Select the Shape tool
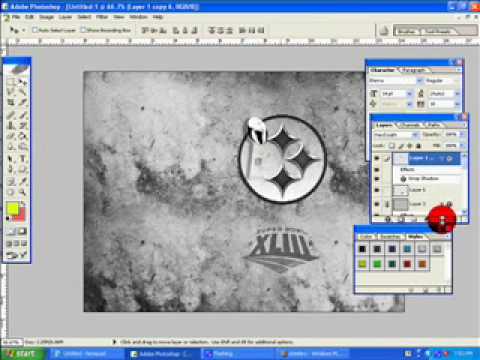Image resolution: width=480 pixels, height=360 pixels. point(22,169)
